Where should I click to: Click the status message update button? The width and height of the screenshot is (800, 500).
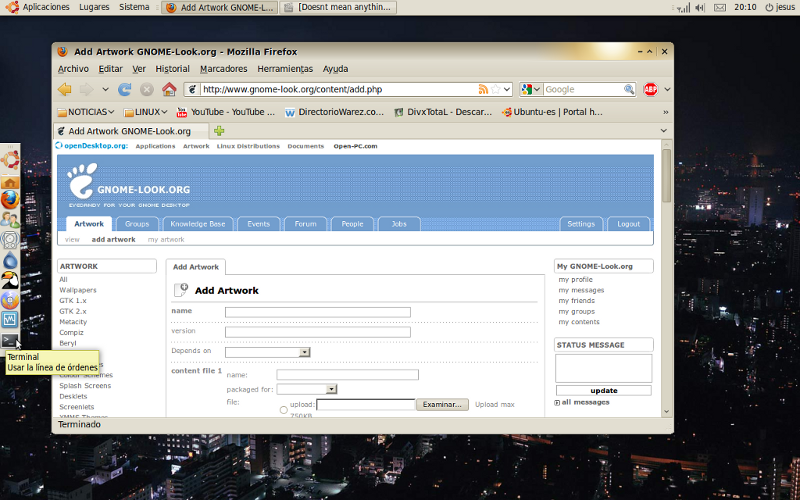tap(604, 391)
